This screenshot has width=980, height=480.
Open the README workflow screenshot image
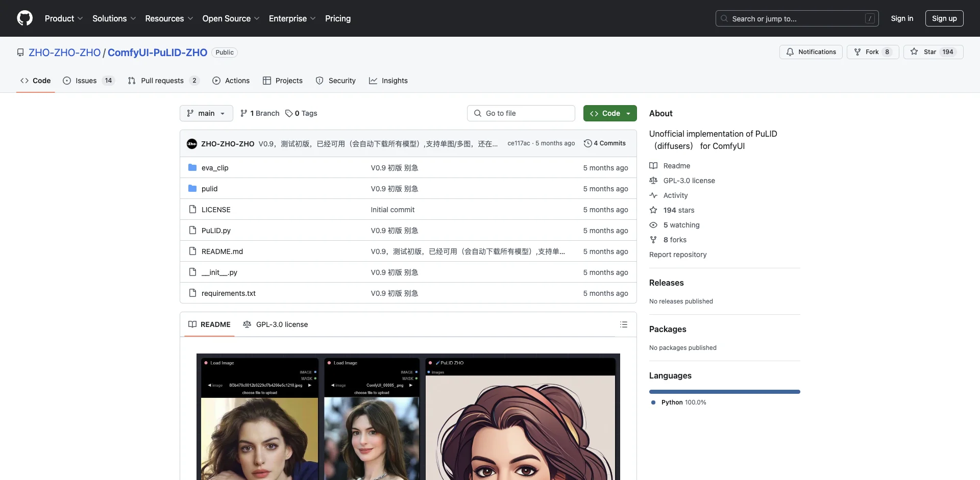point(408,417)
